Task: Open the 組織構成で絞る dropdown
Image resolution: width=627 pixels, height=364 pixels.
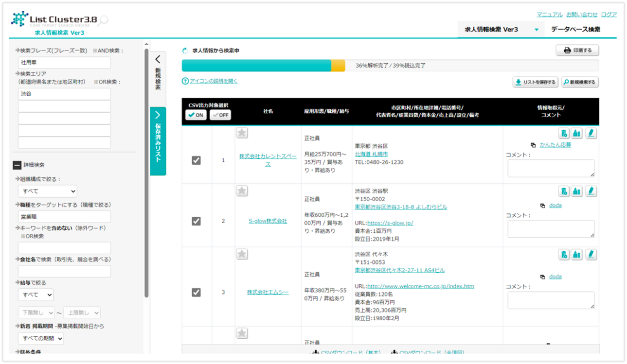Action: (47, 191)
